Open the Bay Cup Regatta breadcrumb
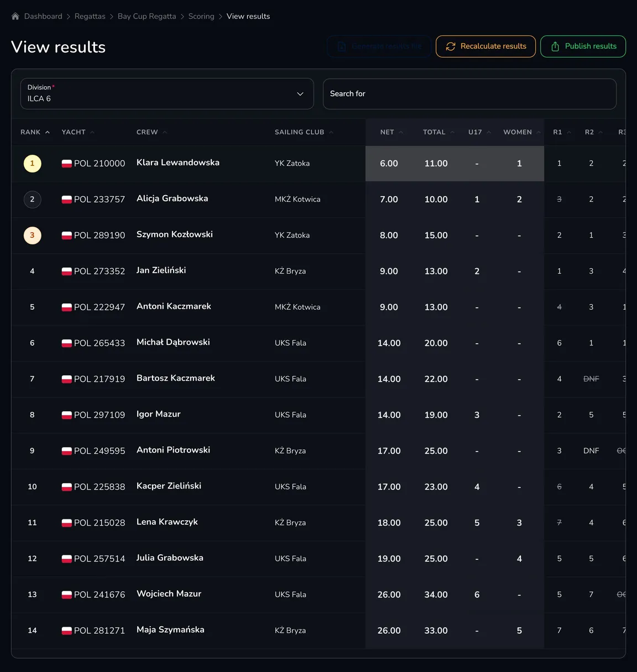 pyautogui.click(x=147, y=16)
